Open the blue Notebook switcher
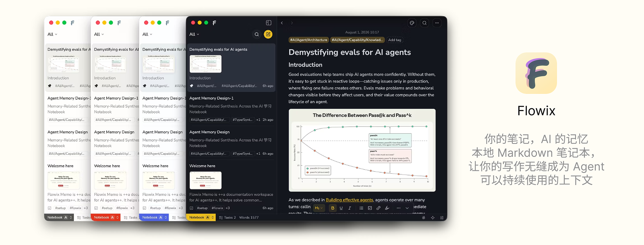 click(154, 218)
